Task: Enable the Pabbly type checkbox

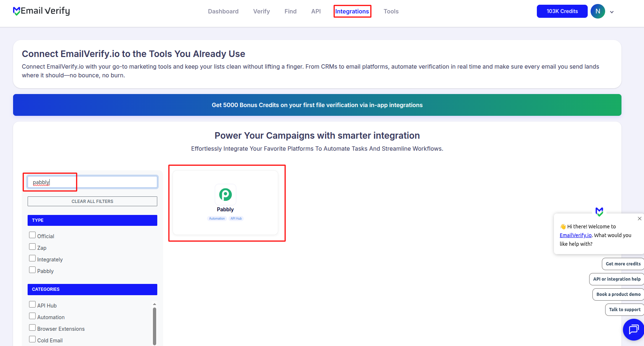Action: point(32,270)
